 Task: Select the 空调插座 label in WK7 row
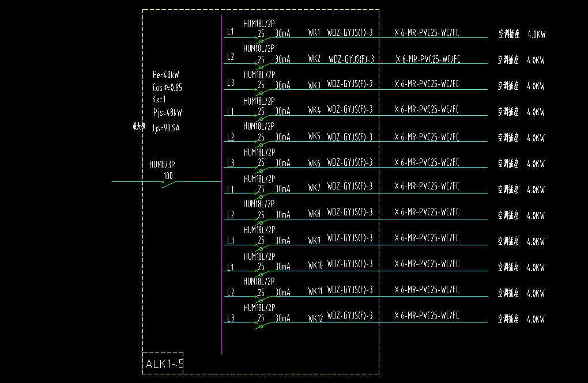point(508,189)
